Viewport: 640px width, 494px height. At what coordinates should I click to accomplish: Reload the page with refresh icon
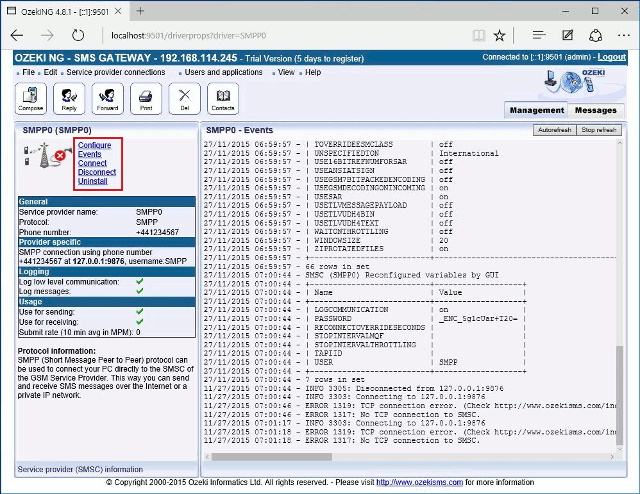pos(78,36)
